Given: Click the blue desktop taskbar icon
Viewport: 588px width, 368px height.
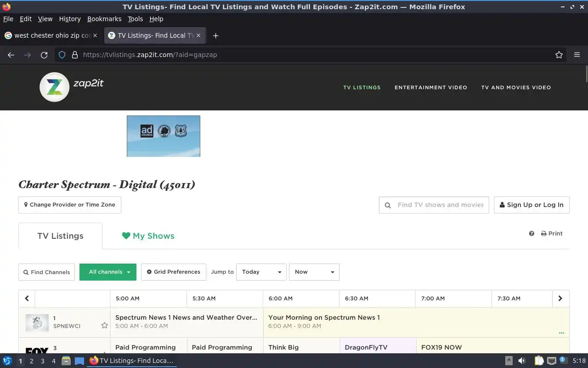Looking at the screenshot, I should [79, 361].
